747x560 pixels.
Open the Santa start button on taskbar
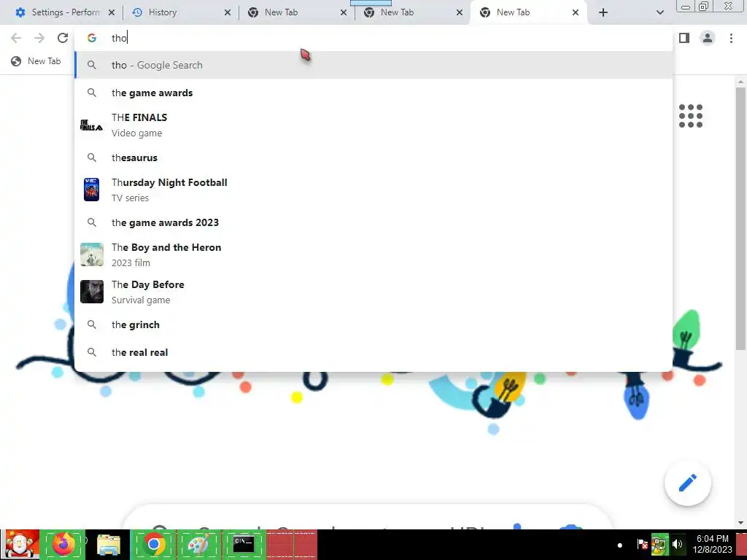click(20, 544)
